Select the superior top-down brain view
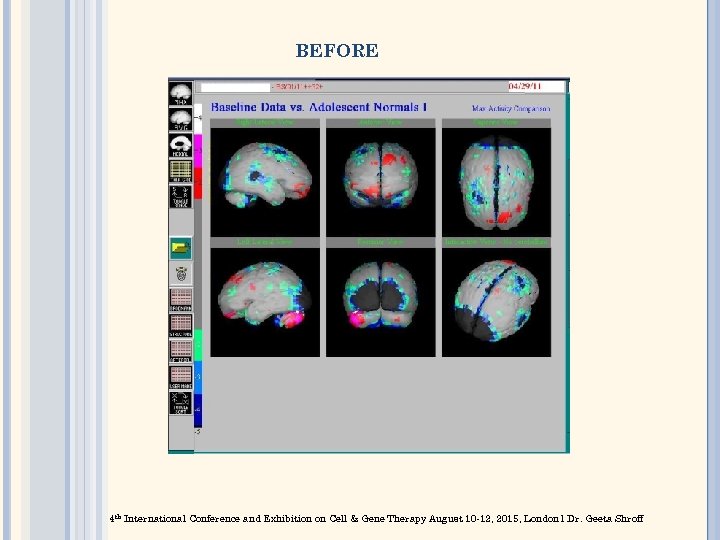Screen dimensions: 720x540 496,182
